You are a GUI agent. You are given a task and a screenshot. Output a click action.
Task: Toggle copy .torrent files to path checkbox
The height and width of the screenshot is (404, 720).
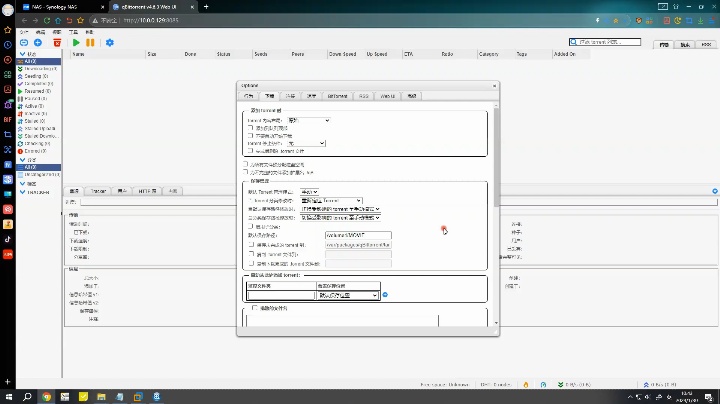click(x=251, y=254)
